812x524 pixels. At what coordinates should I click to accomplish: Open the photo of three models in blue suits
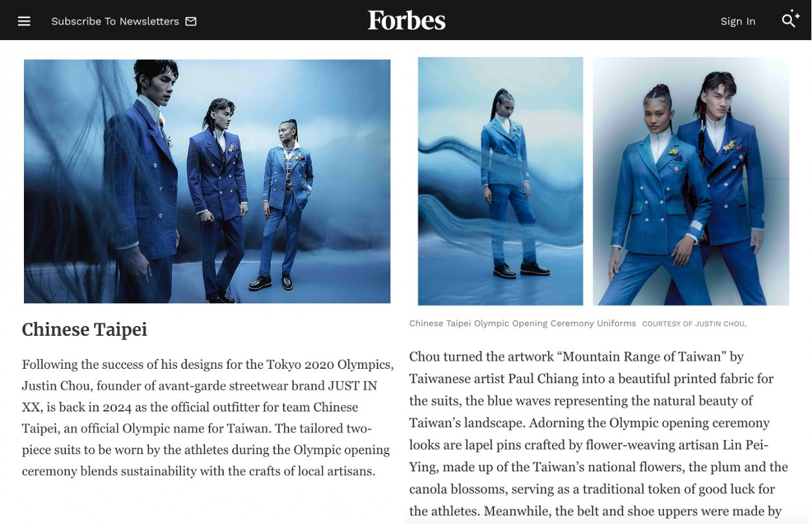pyautogui.click(x=207, y=181)
